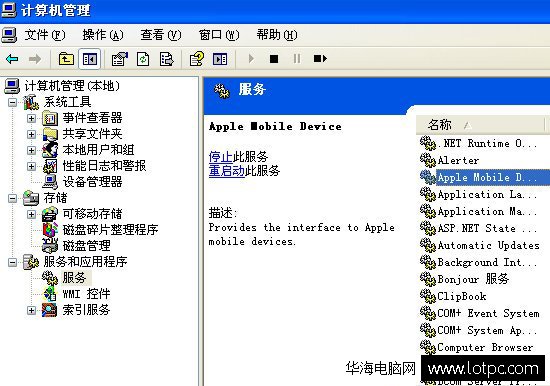The height and width of the screenshot is (386, 550).
Task: Select 设备管理器 in the tree
Action: pyautogui.click(x=93, y=182)
